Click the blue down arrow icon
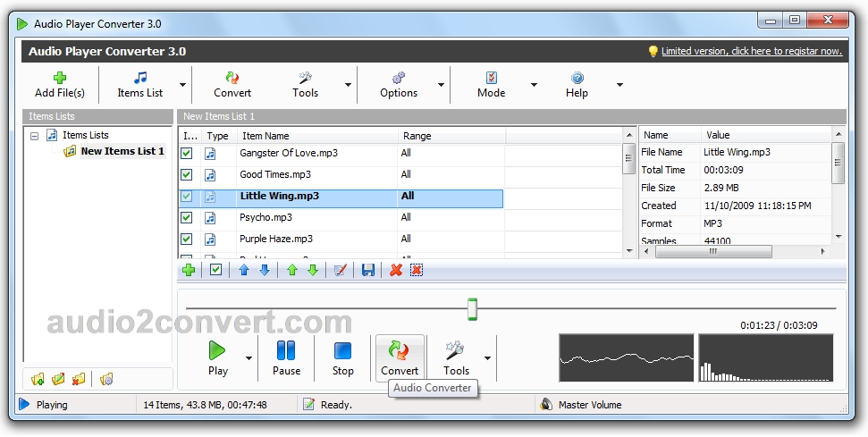 265,270
